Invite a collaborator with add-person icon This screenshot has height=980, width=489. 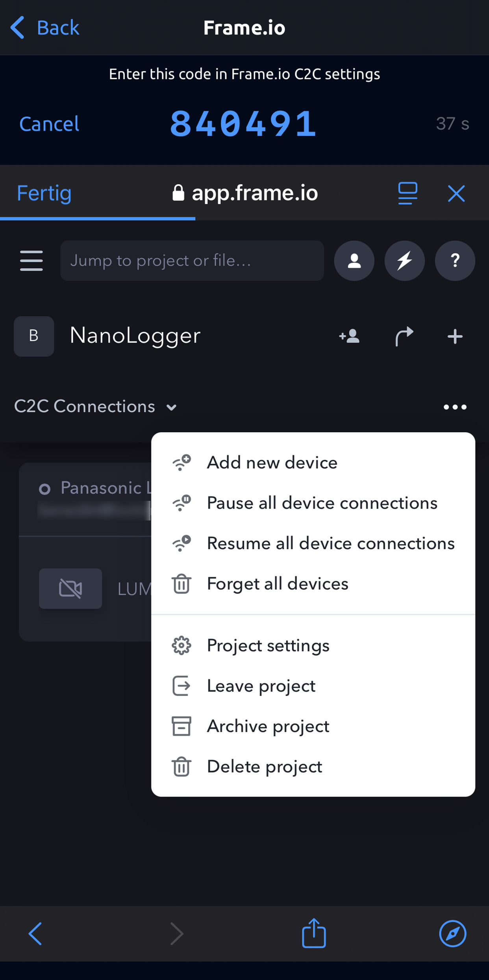pyautogui.click(x=349, y=336)
